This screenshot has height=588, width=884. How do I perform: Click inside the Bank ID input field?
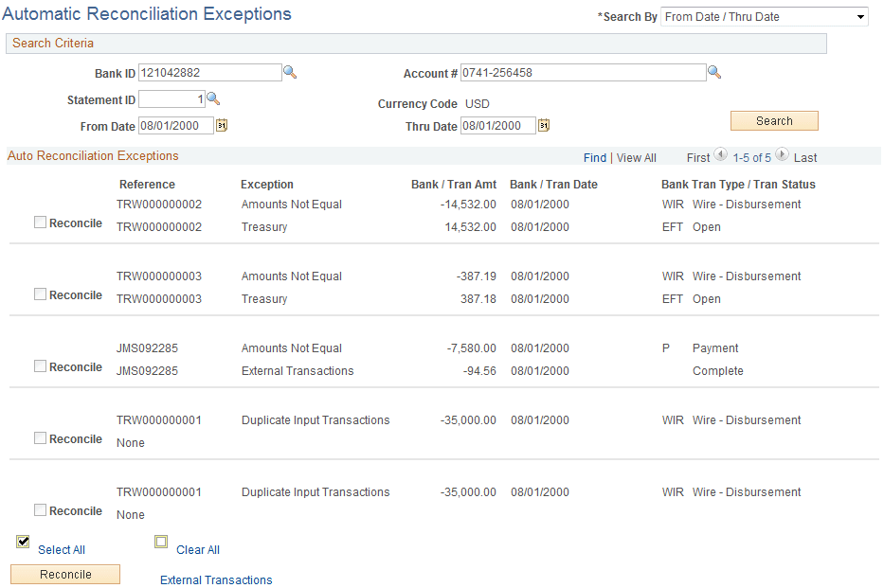click(x=208, y=72)
